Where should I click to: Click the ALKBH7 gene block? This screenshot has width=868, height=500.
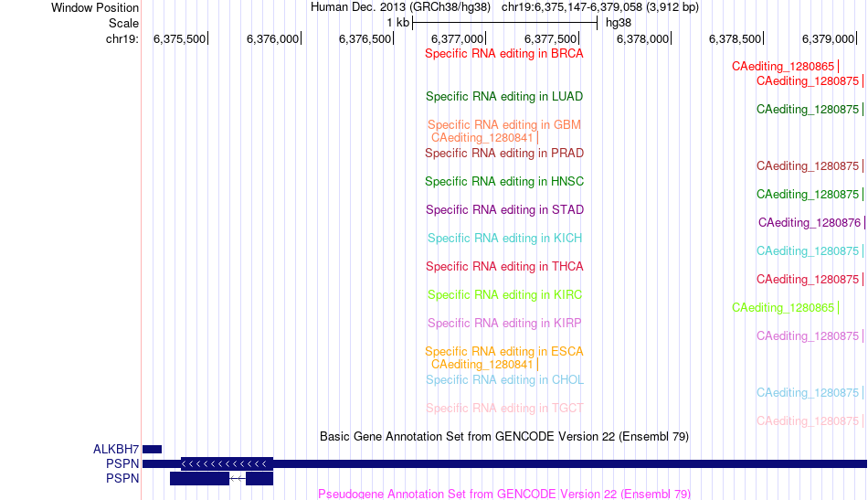click(153, 449)
